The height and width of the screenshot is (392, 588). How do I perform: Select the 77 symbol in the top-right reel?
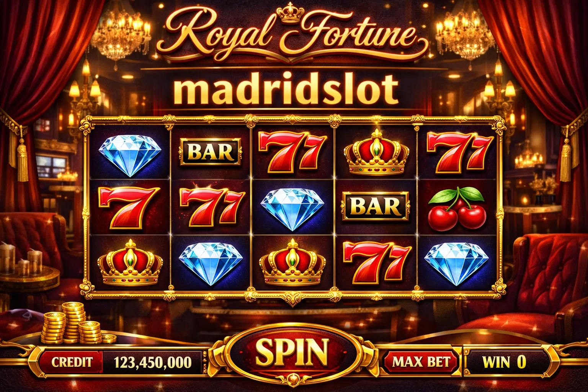tap(459, 152)
